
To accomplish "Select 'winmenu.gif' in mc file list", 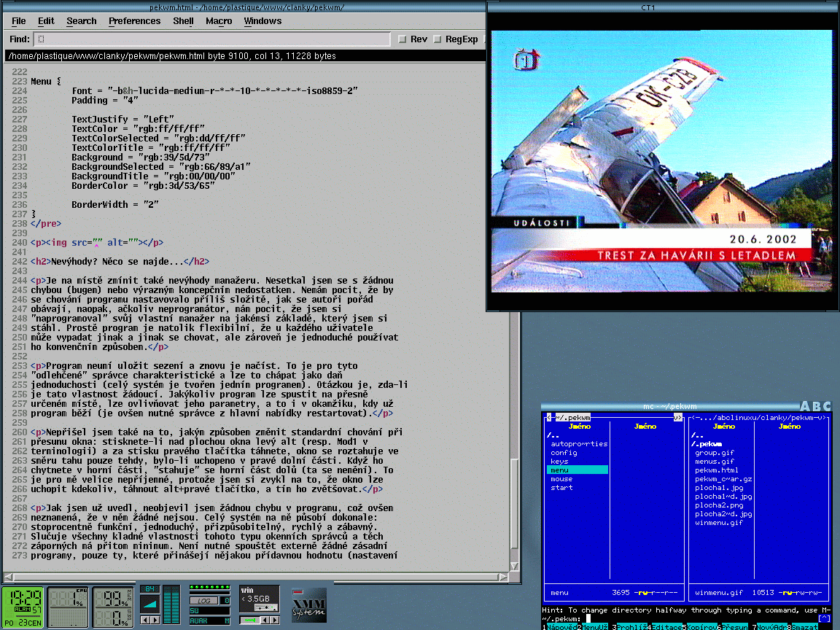I will (x=719, y=522).
